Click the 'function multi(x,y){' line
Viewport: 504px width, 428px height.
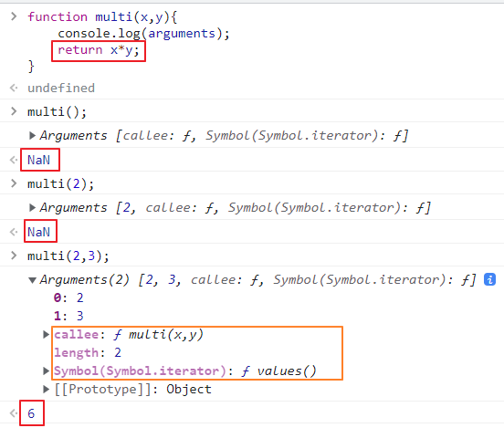coord(102,16)
